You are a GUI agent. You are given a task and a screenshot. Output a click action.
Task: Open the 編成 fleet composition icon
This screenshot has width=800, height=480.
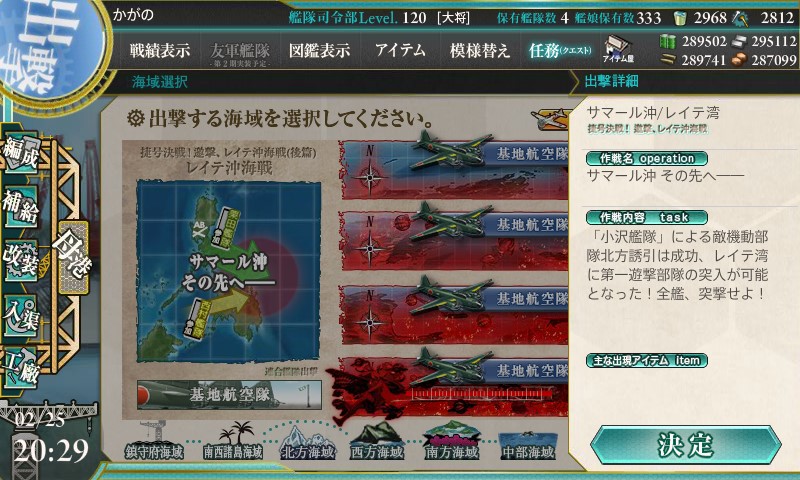tap(20, 153)
